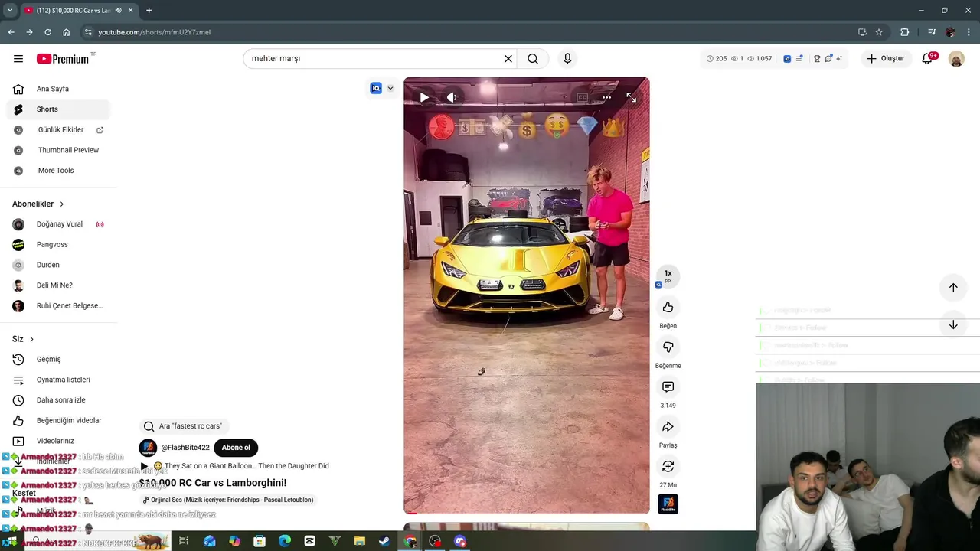Viewport: 980px width, 551px height.
Task: Open Oynatma listeleri playlists
Action: [58, 380]
